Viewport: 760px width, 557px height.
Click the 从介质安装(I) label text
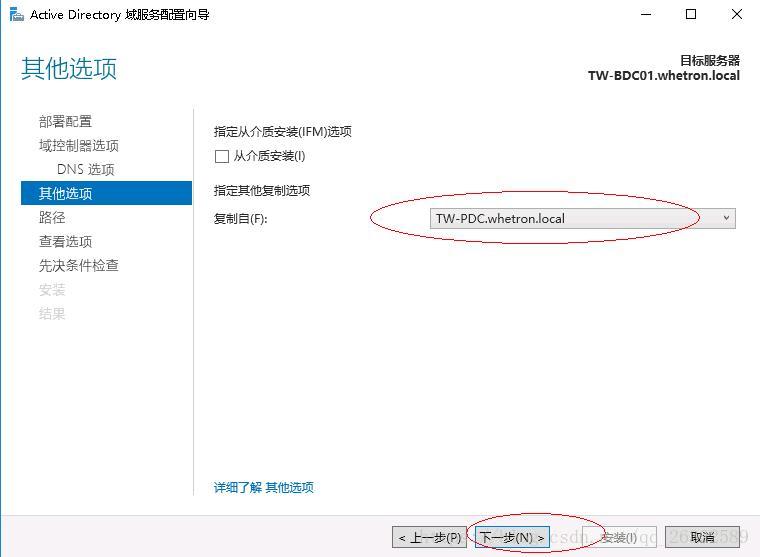pyautogui.click(x=269, y=156)
